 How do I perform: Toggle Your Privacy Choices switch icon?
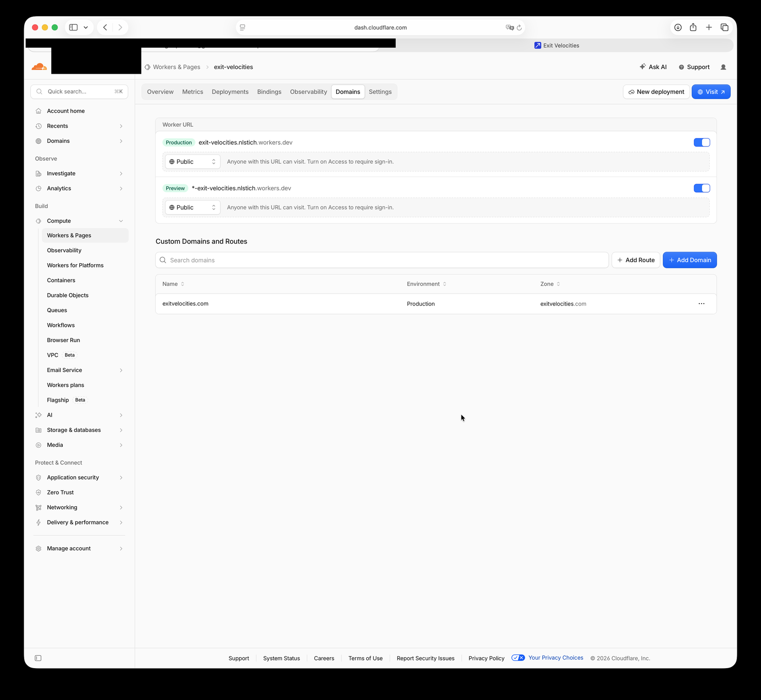pos(518,658)
